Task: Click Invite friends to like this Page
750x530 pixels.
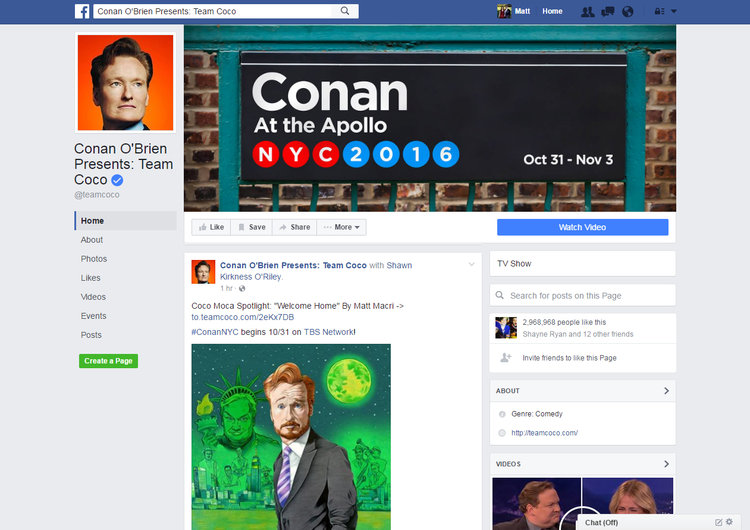Action: (569, 358)
